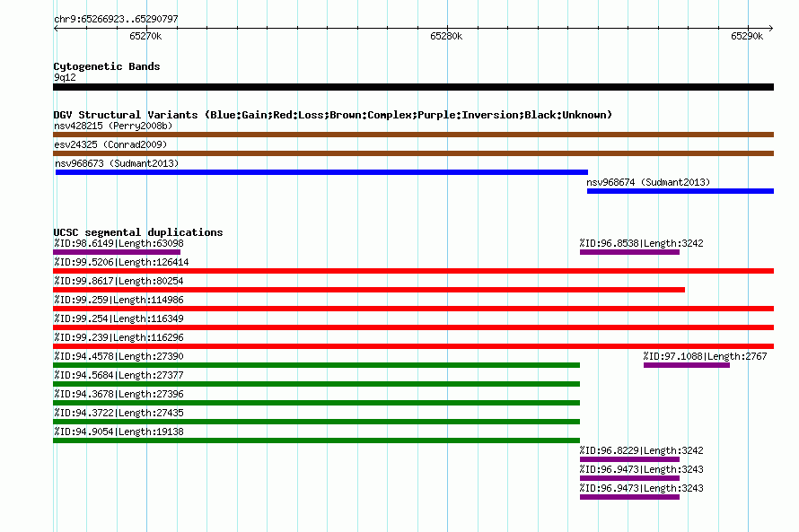Open the UCSC segmental duplications track title

coord(138,232)
